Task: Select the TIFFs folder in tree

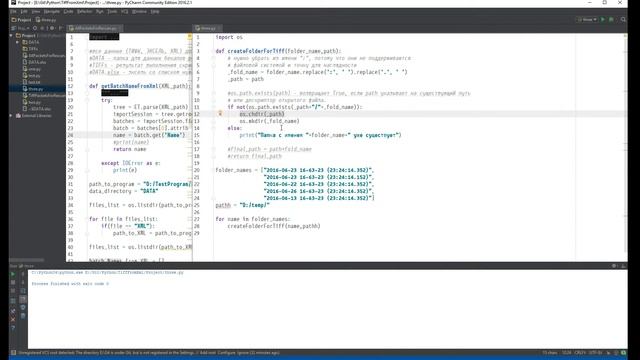Action: coord(33,49)
